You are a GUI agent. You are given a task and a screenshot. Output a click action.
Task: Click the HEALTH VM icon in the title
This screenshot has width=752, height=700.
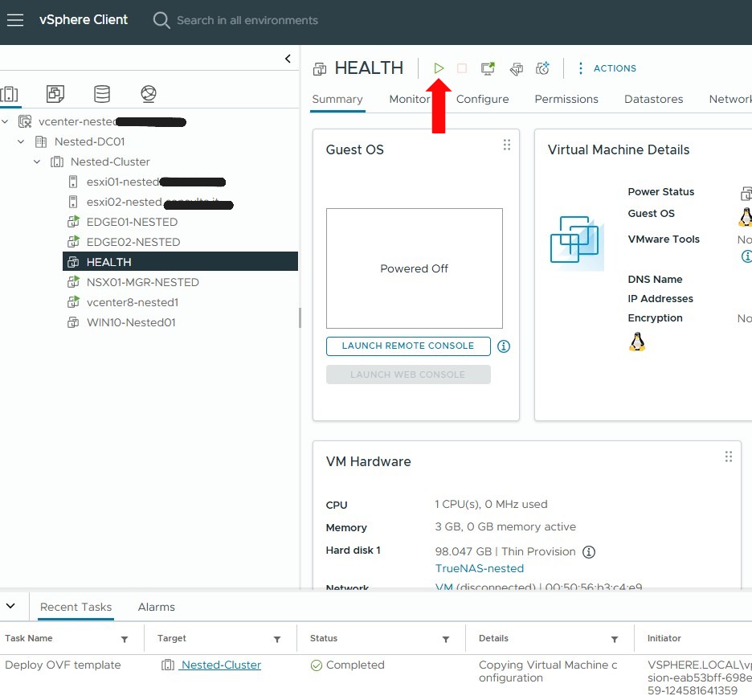pyautogui.click(x=320, y=69)
